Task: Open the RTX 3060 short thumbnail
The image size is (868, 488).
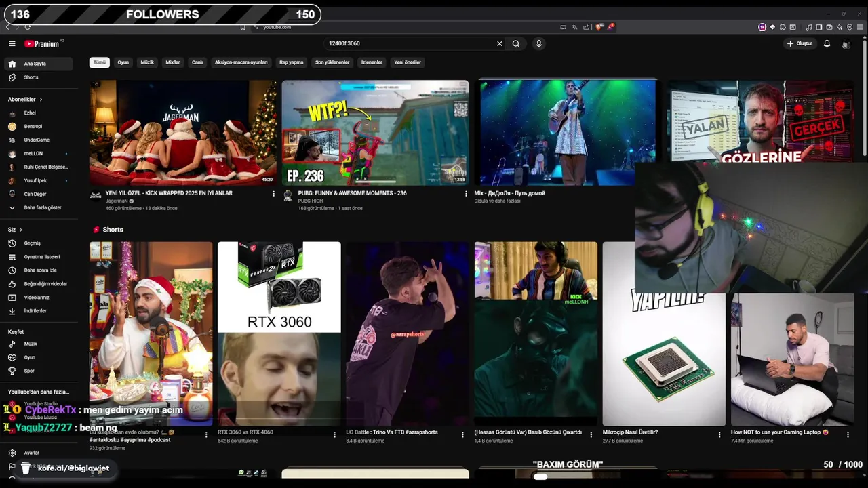Action: click(x=279, y=333)
